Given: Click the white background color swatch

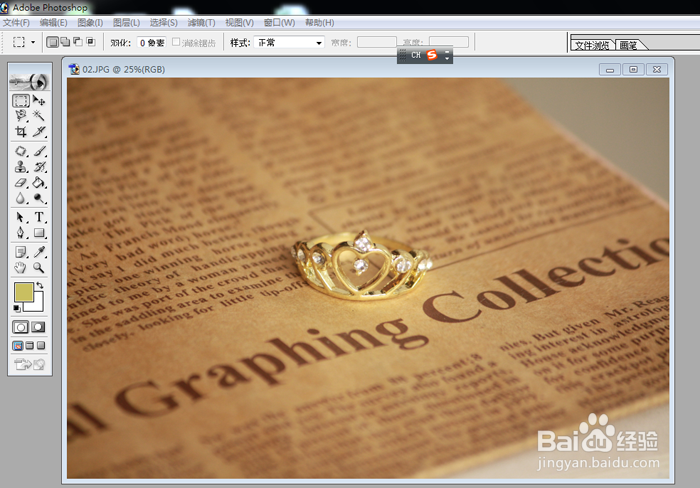Looking at the screenshot, I should coord(38,304).
